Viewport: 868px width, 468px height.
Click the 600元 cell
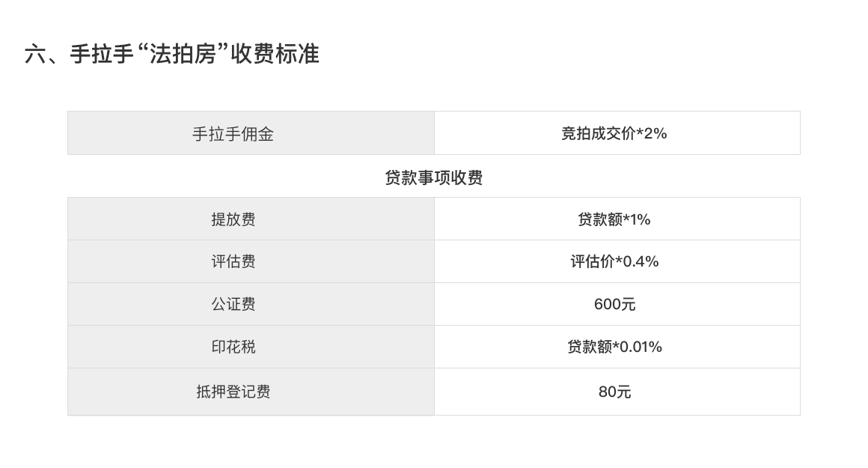(x=617, y=304)
